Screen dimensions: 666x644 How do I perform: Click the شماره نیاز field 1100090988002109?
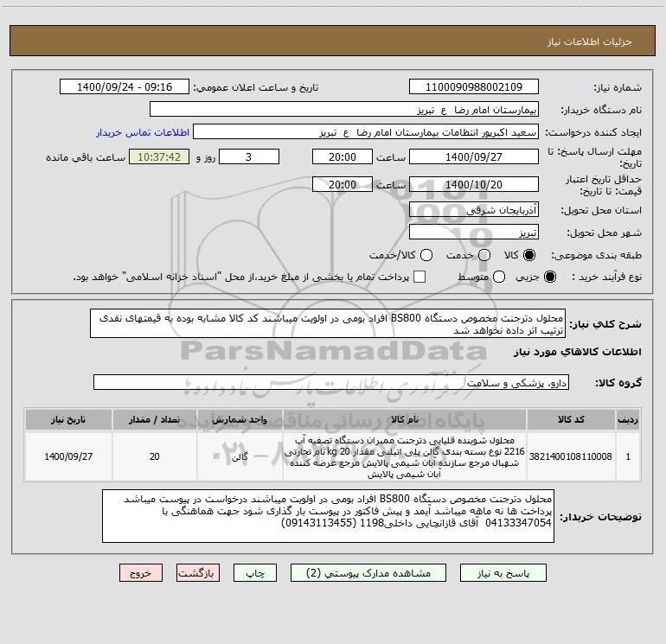[x=474, y=86]
